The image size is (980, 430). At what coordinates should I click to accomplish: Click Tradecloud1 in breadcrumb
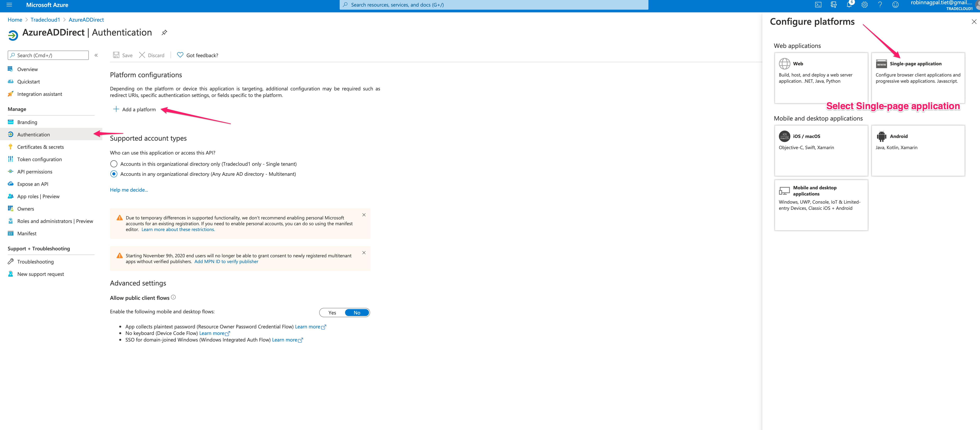click(45, 20)
